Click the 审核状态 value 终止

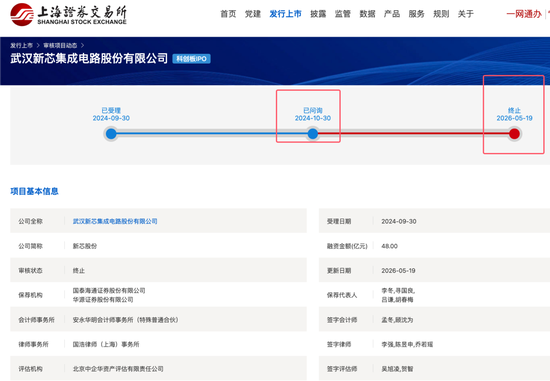point(79,270)
